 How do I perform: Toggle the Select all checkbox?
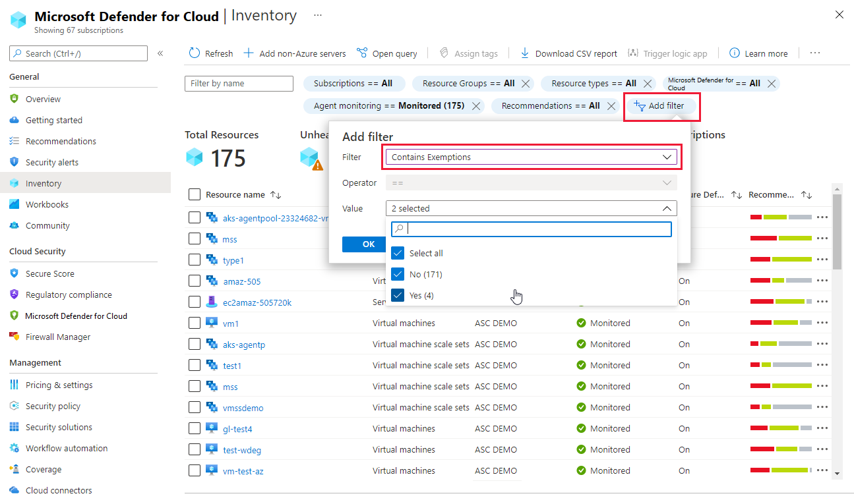[x=398, y=253]
